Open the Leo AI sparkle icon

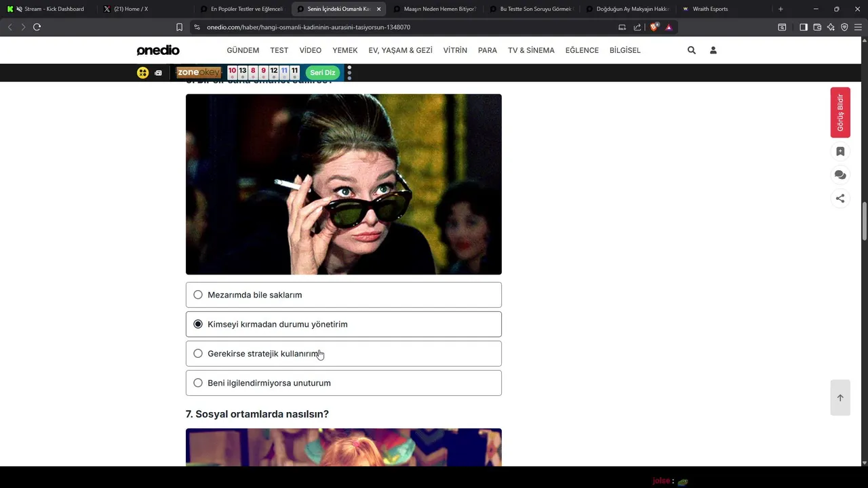(831, 27)
